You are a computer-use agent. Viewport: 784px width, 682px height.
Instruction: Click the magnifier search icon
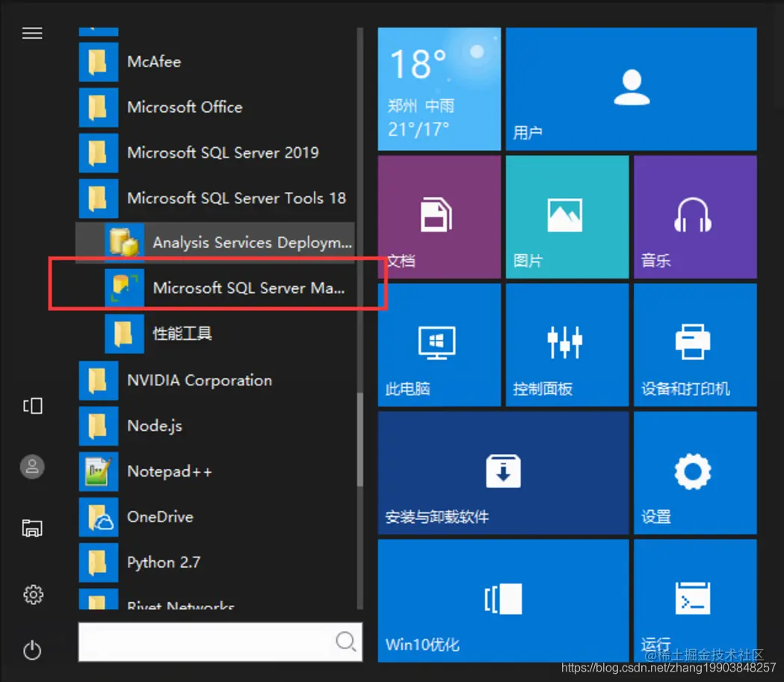pyautogui.click(x=345, y=642)
